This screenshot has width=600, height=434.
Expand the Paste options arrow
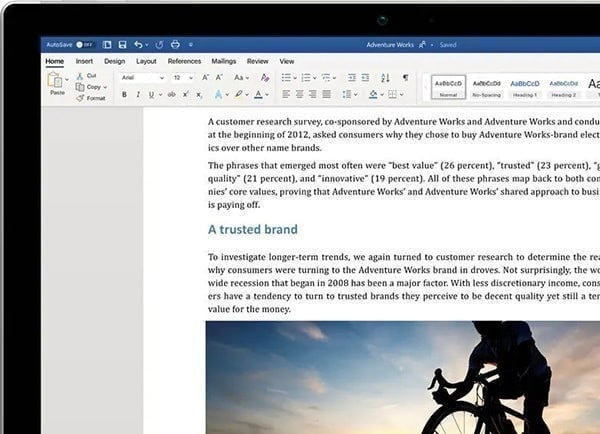[x=67, y=80]
